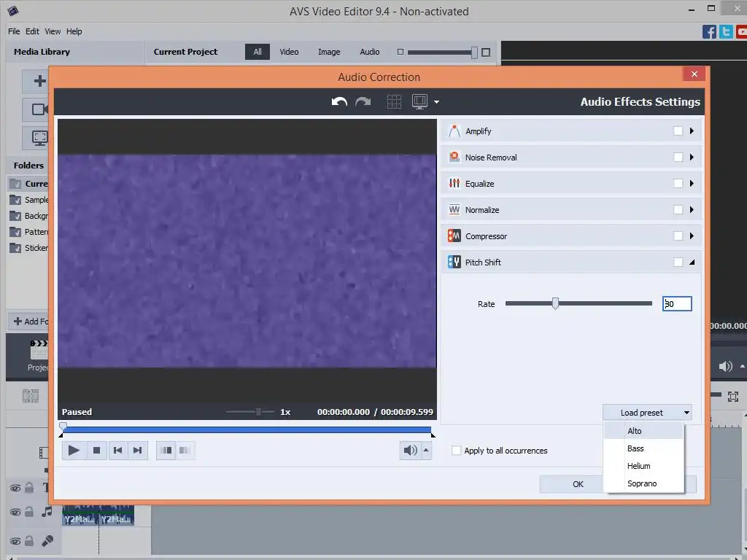Switch to the Audio media tab
Viewport: 747px width, 560px height.
click(370, 52)
